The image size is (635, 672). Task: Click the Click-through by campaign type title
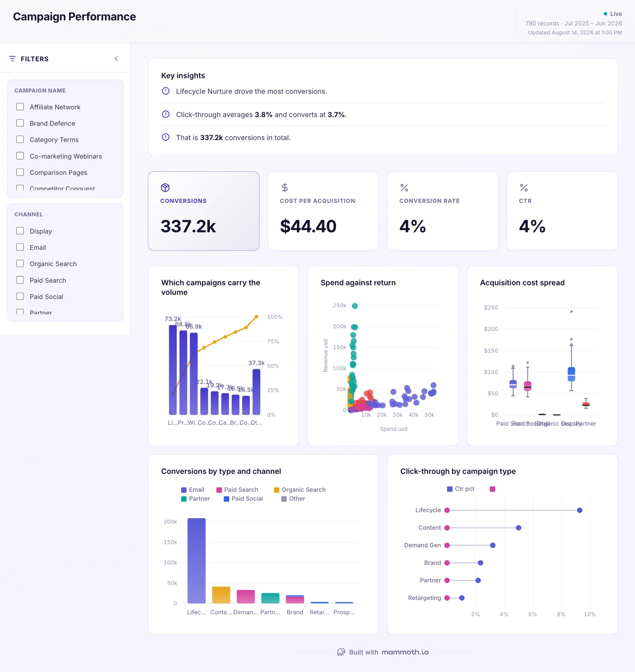[458, 471]
